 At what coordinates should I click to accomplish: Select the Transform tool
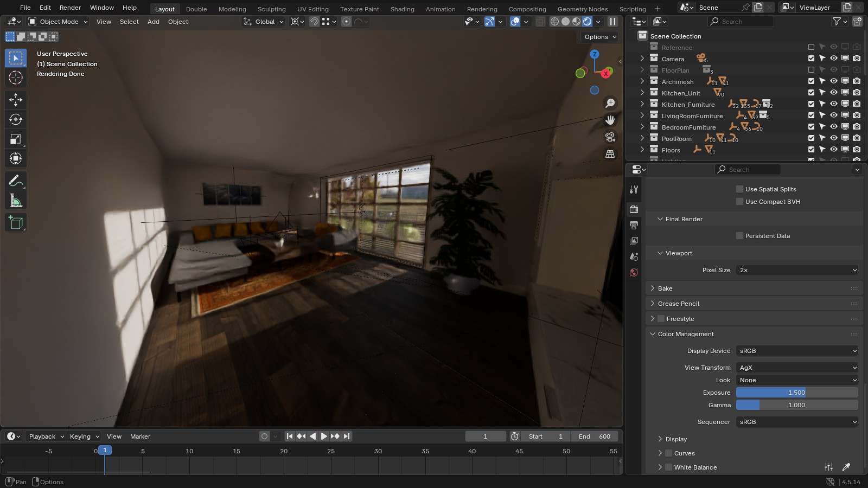click(16, 158)
